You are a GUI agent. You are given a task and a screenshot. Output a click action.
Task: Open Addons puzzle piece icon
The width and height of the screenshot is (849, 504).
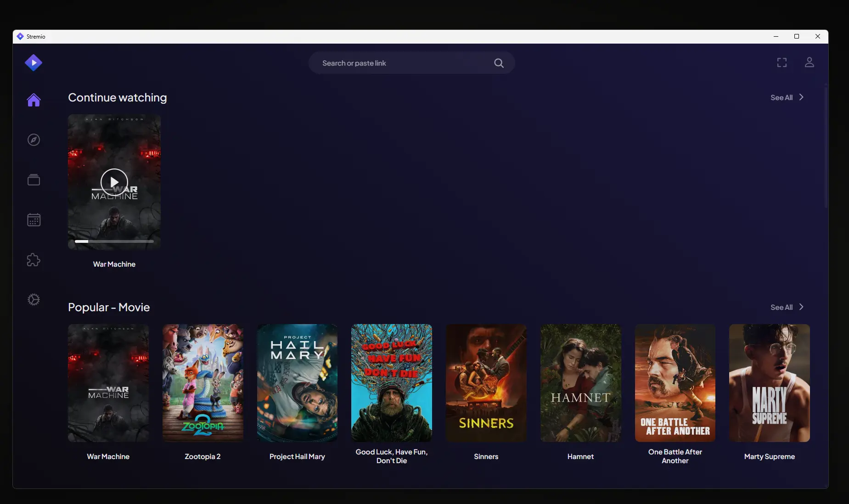pyautogui.click(x=34, y=260)
